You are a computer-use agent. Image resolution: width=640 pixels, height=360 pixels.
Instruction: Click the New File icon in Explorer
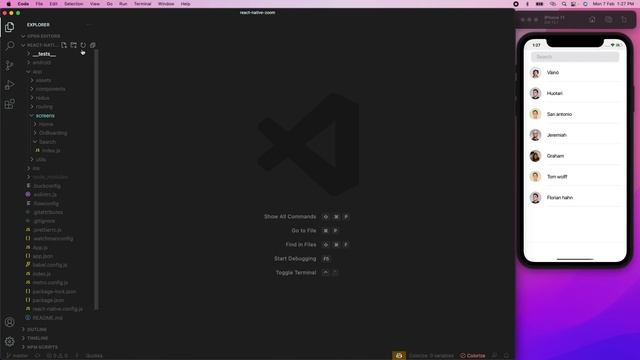pyautogui.click(x=64, y=45)
